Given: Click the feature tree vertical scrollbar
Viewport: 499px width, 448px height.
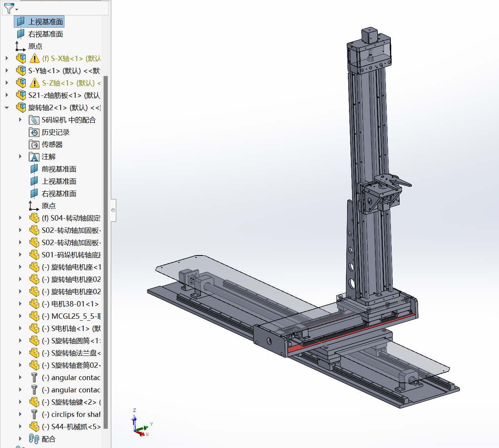Looking at the screenshot, I should coord(106,249).
